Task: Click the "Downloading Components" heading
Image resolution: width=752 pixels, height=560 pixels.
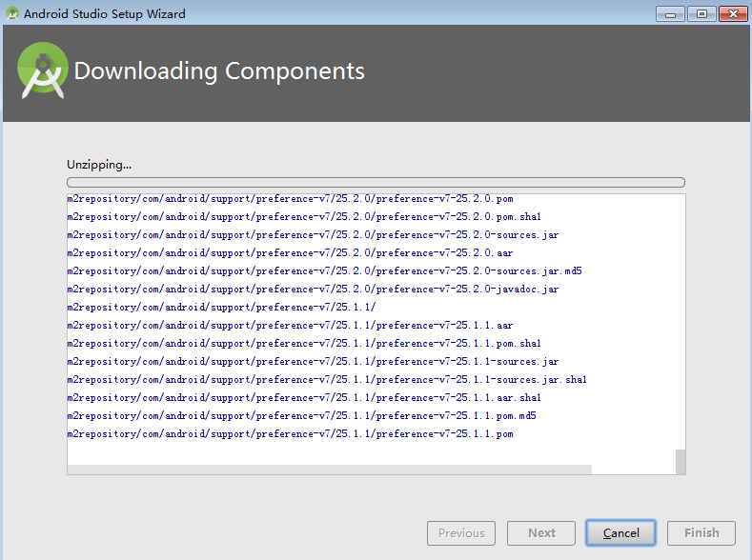Action: tap(219, 70)
